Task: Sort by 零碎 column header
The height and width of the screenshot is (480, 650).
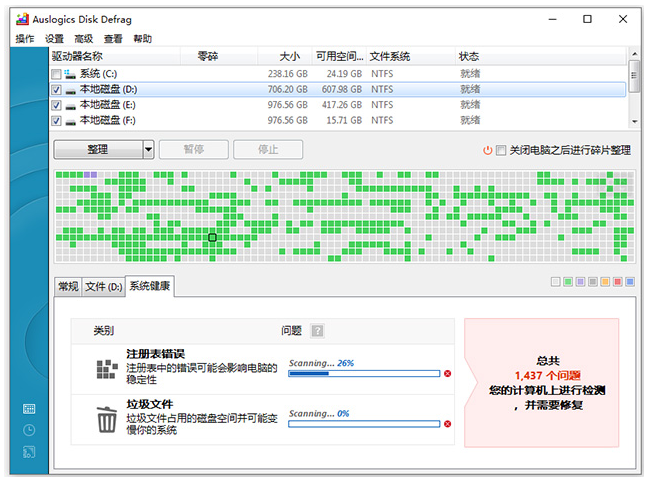Action: click(x=219, y=56)
